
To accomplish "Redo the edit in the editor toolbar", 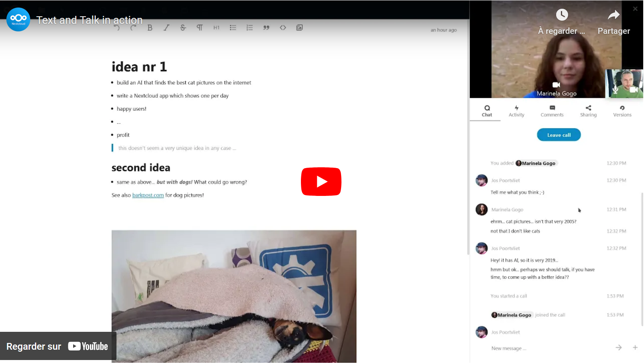I will click(x=133, y=28).
